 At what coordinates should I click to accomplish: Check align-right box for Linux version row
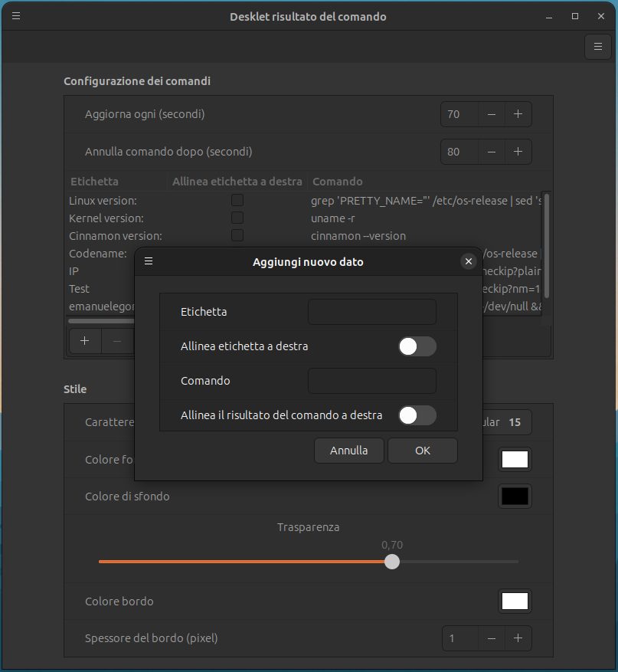tap(237, 200)
